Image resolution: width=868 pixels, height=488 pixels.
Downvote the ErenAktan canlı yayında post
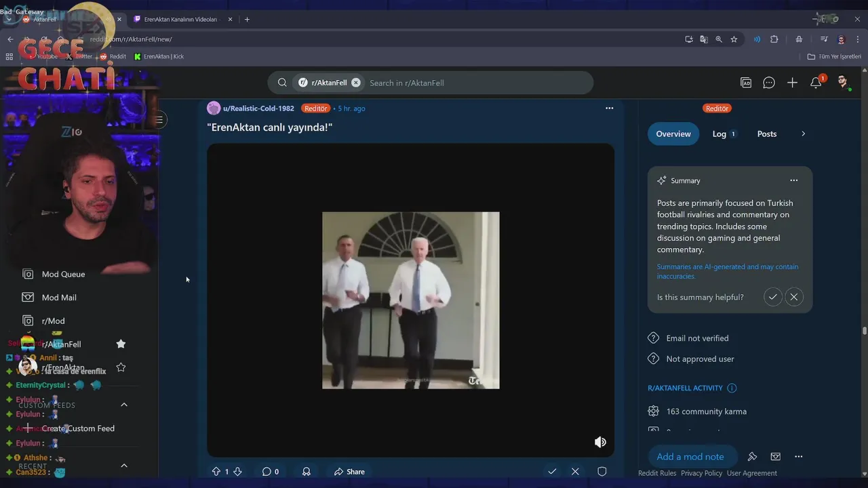coord(237,472)
